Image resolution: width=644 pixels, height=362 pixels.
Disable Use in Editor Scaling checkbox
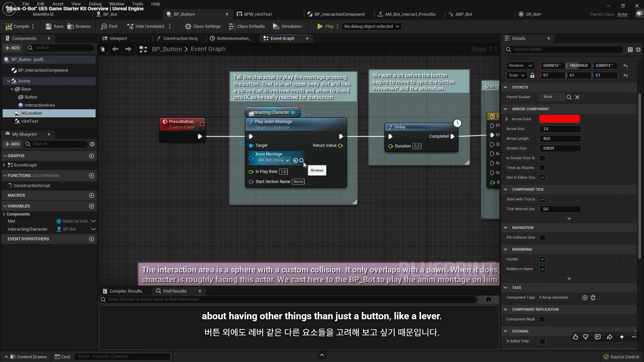pos(542,178)
